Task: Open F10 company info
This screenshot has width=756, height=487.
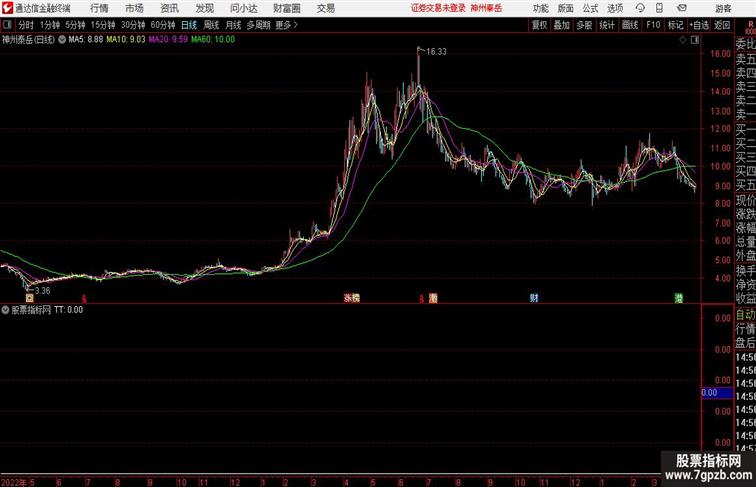Action: pos(653,25)
